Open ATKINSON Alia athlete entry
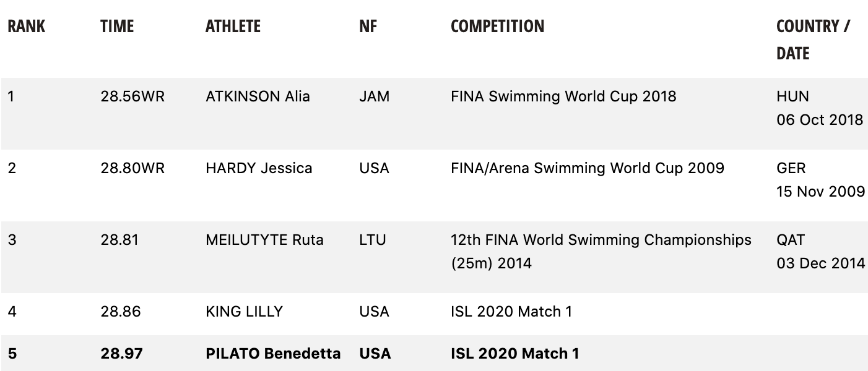The width and height of the screenshot is (868, 371). (258, 96)
